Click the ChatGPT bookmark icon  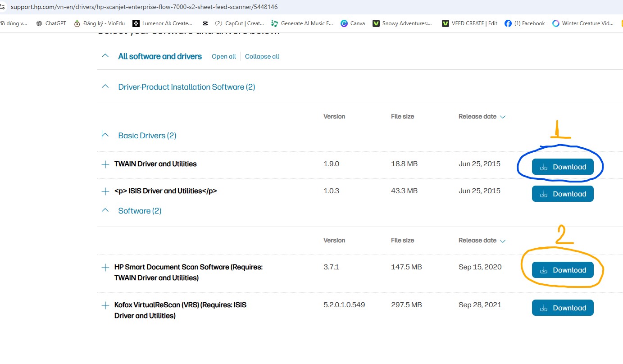tap(40, 23)
